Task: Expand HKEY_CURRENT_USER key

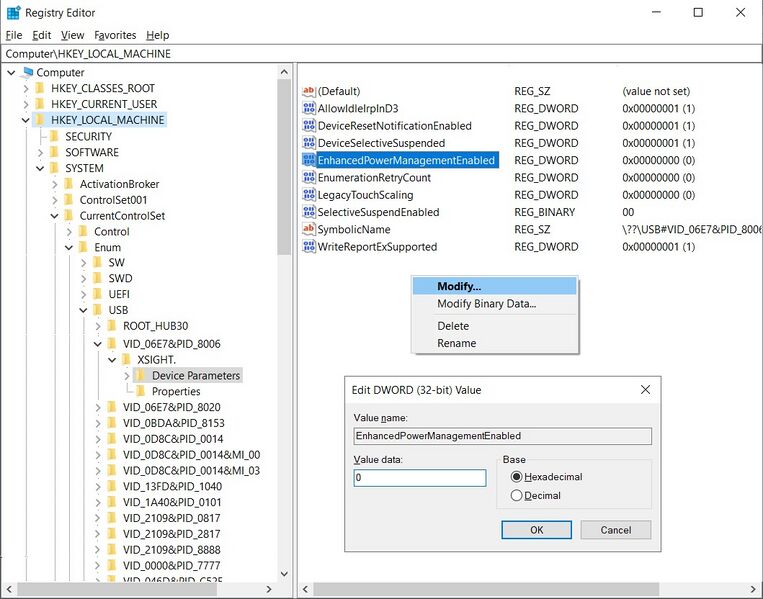Action: (x=26, y=104)
